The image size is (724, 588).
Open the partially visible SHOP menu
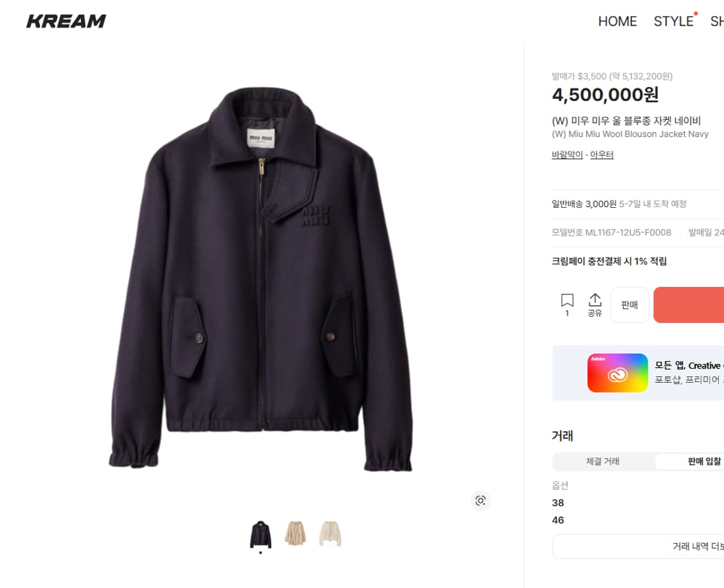pyautogui.click(x=717, y=21)
